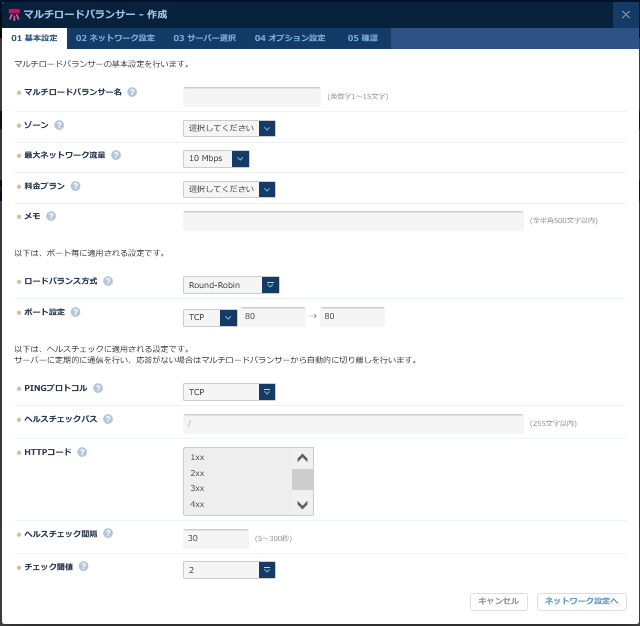
Task: Focus the マルチロードバランサー名 input field
Action: [x=252, y=97]
